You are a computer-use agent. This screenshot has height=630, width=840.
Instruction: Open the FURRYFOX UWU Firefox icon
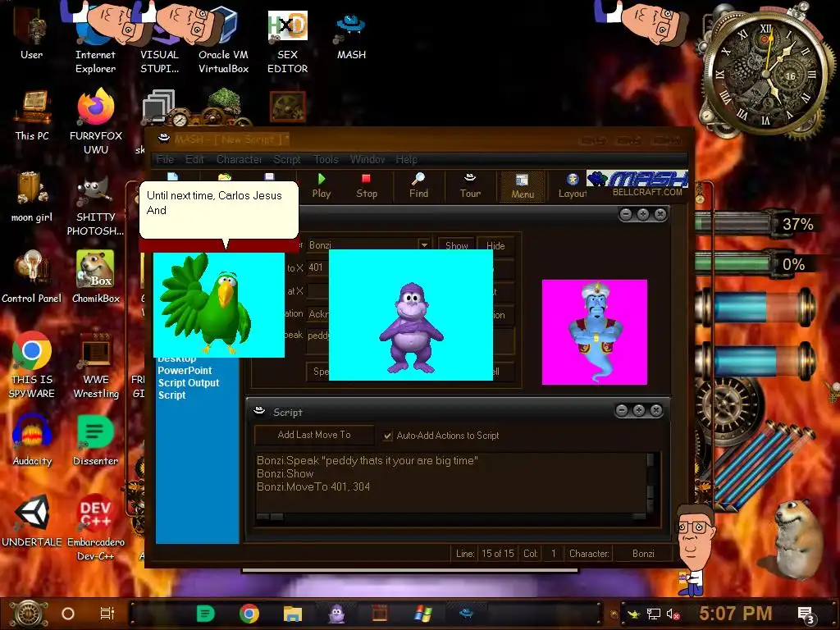pos(96,121)
